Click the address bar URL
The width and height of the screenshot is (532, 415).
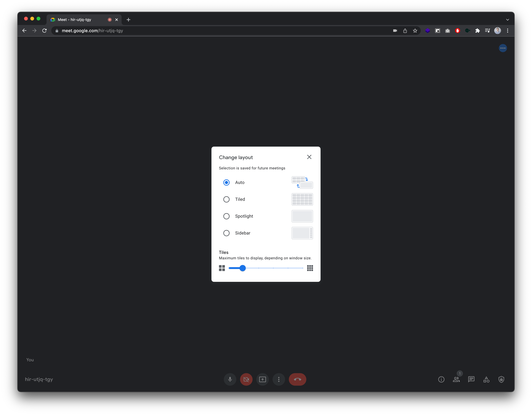pos(92,31)
